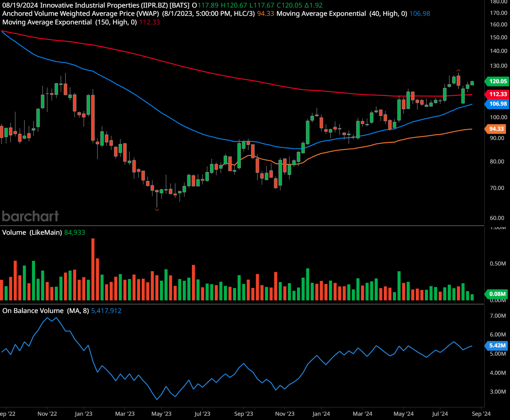Click the On Balance Volume (MA, 8) label
The height and width of the screenshot is (420, 510).
[x=46, y=311]
